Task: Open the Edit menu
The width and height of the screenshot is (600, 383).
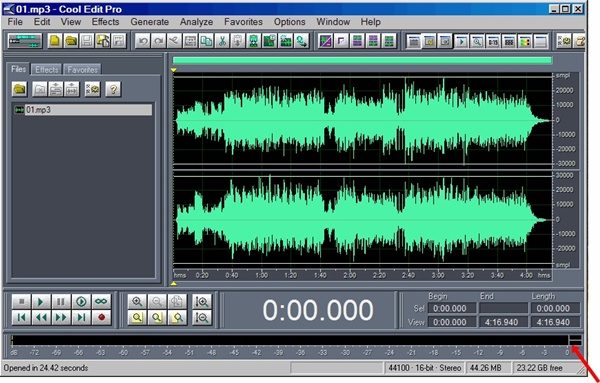Action: 42,22
